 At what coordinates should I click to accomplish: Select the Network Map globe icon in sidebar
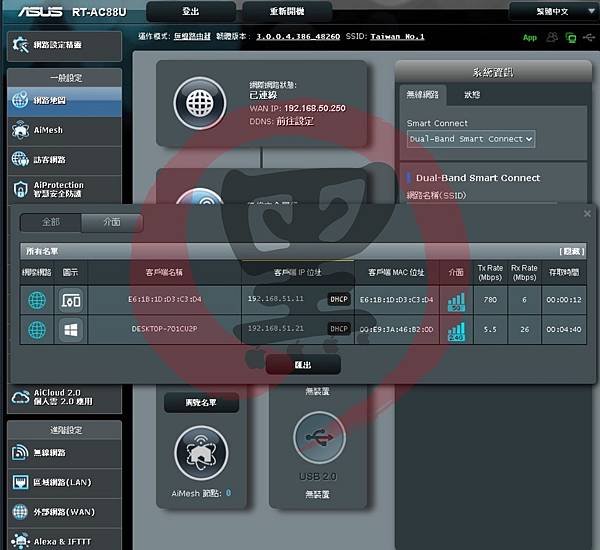tap(20, 100)
